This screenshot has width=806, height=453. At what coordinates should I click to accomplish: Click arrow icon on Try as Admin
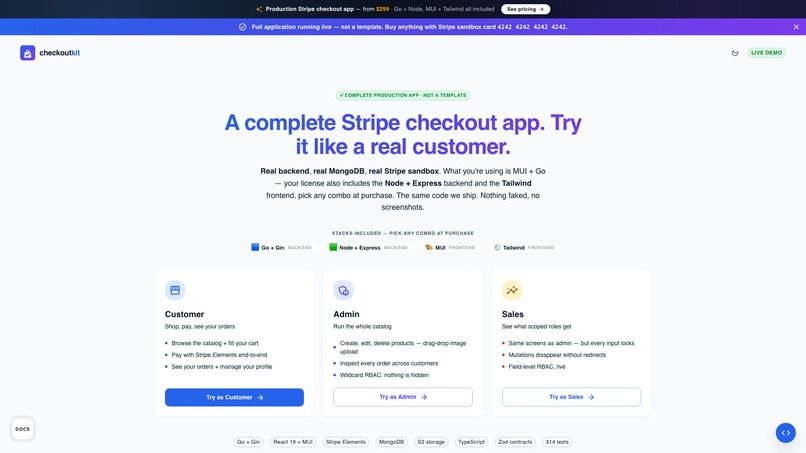[424, 397]
